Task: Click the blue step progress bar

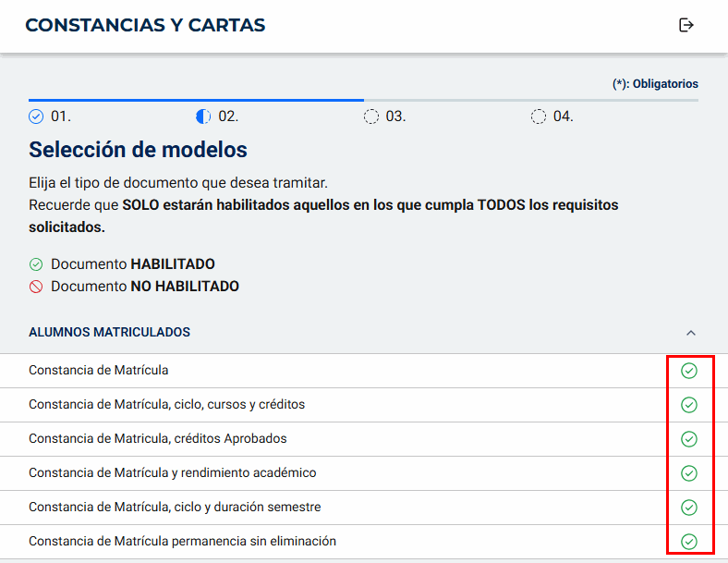Action: point(196,99)
